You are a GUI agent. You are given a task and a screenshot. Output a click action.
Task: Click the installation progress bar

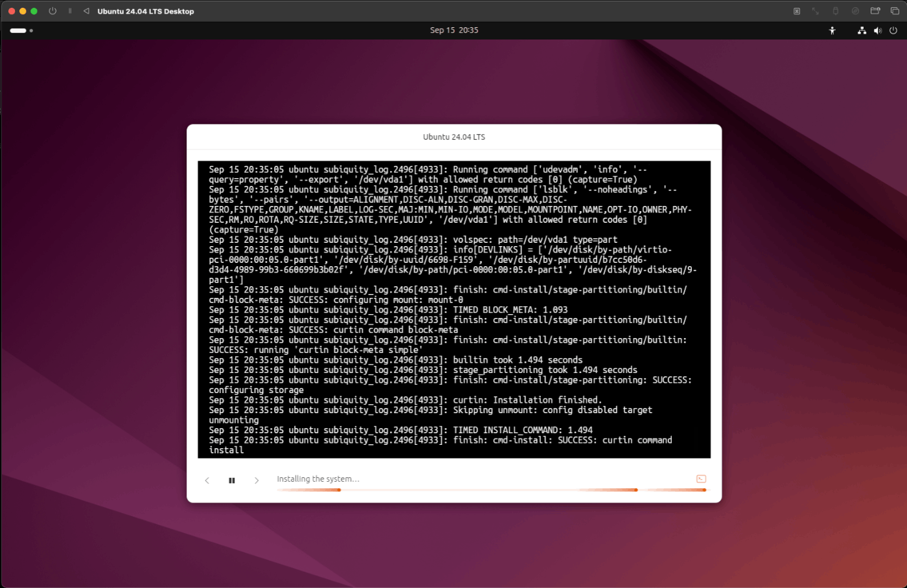pos(492,490)
